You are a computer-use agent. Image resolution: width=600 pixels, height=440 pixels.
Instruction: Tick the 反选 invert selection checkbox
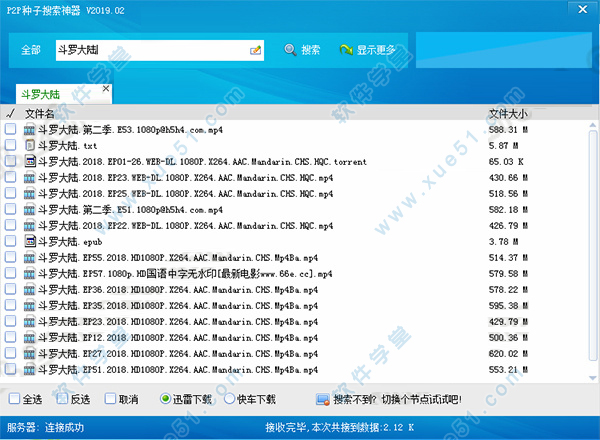tap(62, 399)
